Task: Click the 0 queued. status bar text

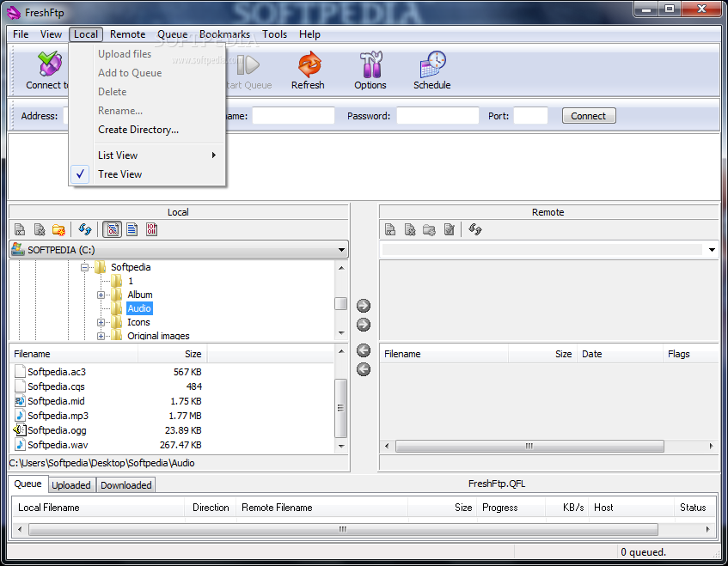Action: pyautogui.click(x=643, y=552)
